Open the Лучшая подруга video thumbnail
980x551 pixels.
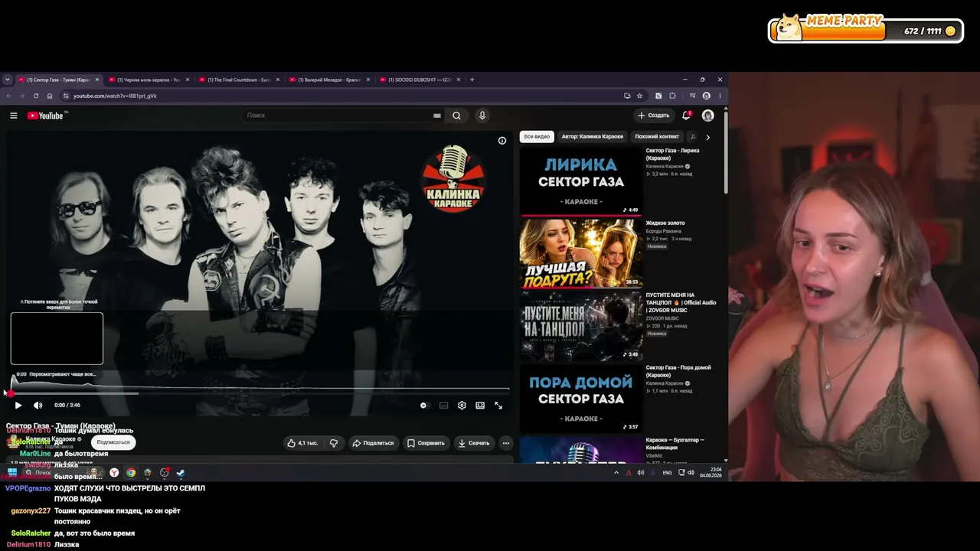581,253
